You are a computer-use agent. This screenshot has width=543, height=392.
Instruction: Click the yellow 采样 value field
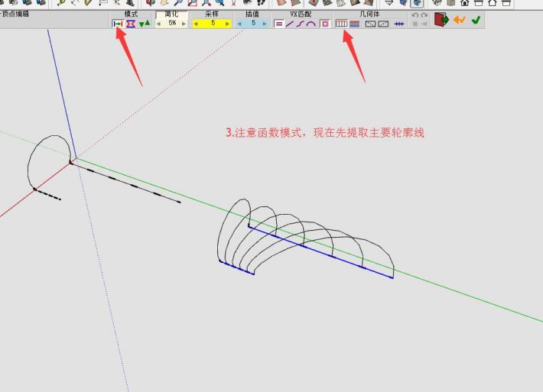click(x=213, y=23)
